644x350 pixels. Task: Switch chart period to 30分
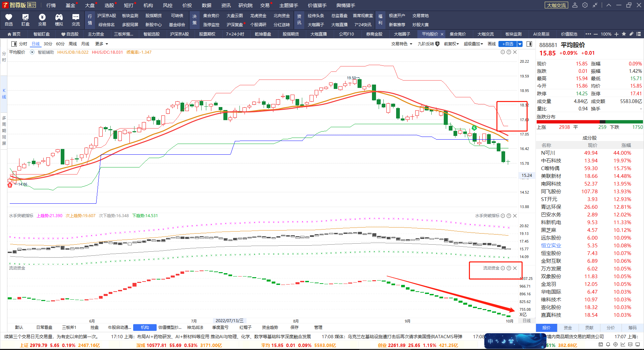point(48,44)
